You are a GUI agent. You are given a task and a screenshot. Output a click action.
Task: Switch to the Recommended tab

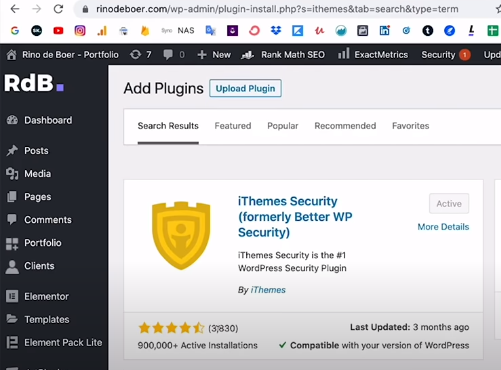[345, 126]
